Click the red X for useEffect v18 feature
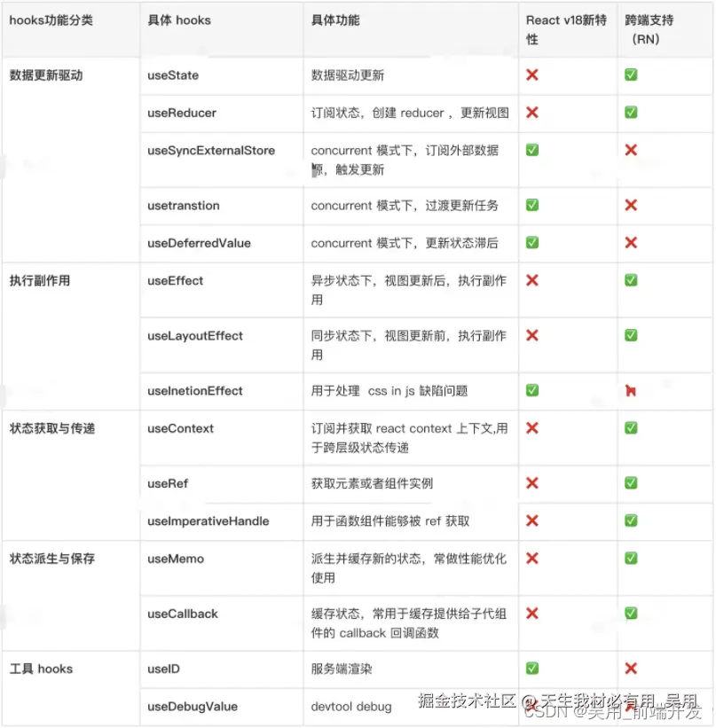Viewport: 716px width, 728px height. [532, 278]
